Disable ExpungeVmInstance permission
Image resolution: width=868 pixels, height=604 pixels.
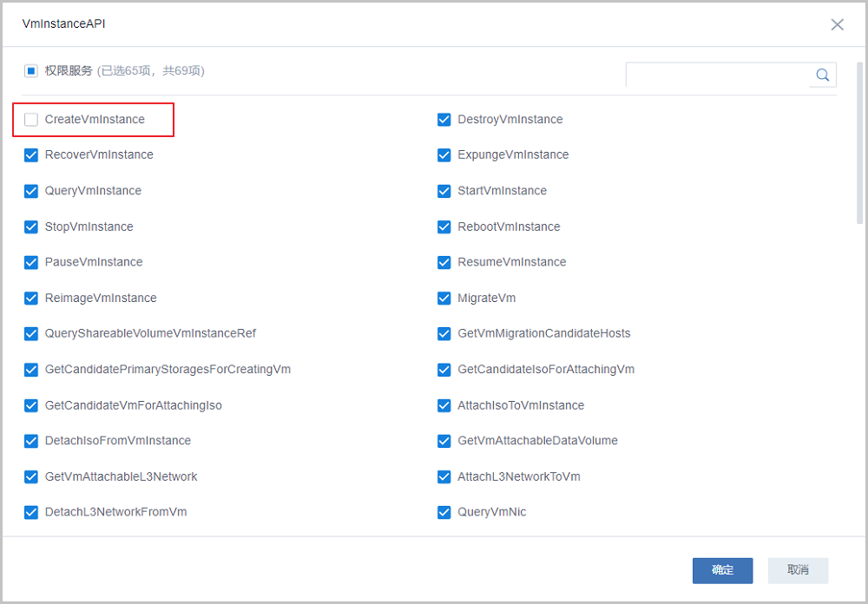coord(444,155)
